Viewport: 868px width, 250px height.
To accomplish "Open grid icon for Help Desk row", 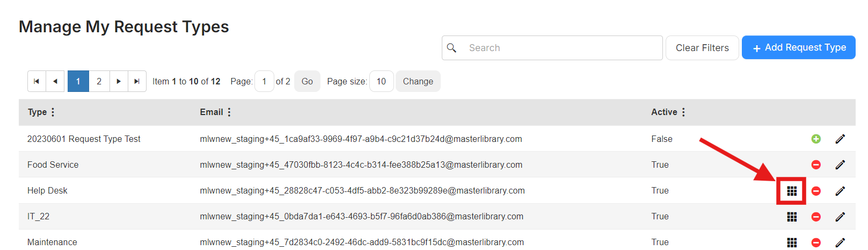I will click(x=792, y=191).
